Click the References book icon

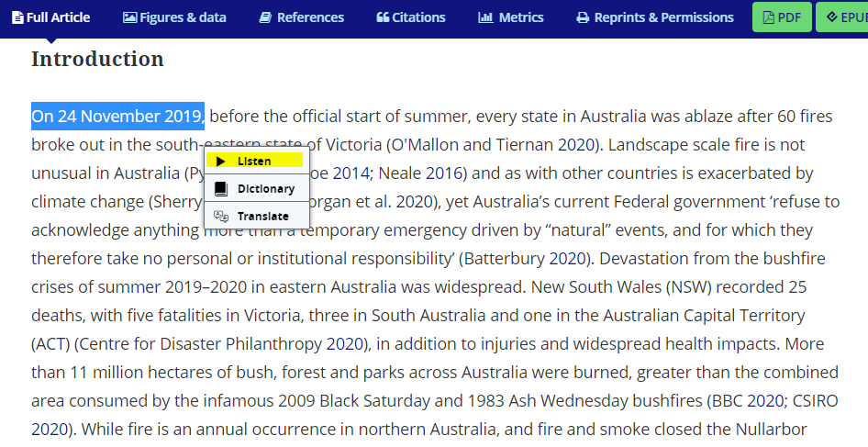pyautogui.click(x=265, y=17)
